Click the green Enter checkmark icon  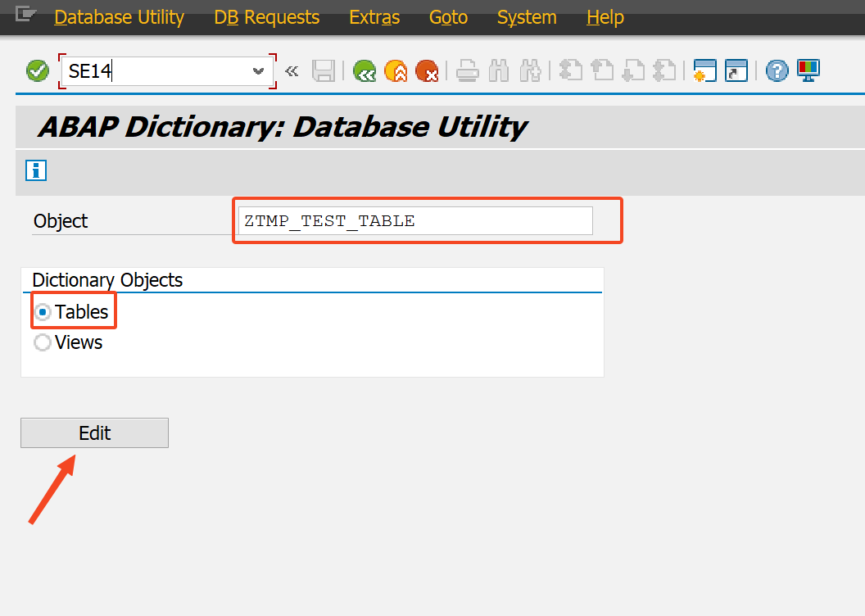pos(37,70)
